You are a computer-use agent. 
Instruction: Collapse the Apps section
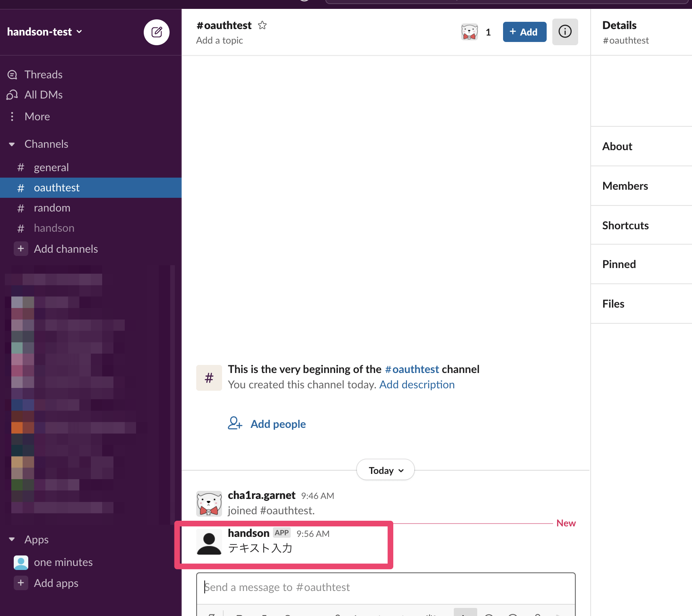[12, 540]
